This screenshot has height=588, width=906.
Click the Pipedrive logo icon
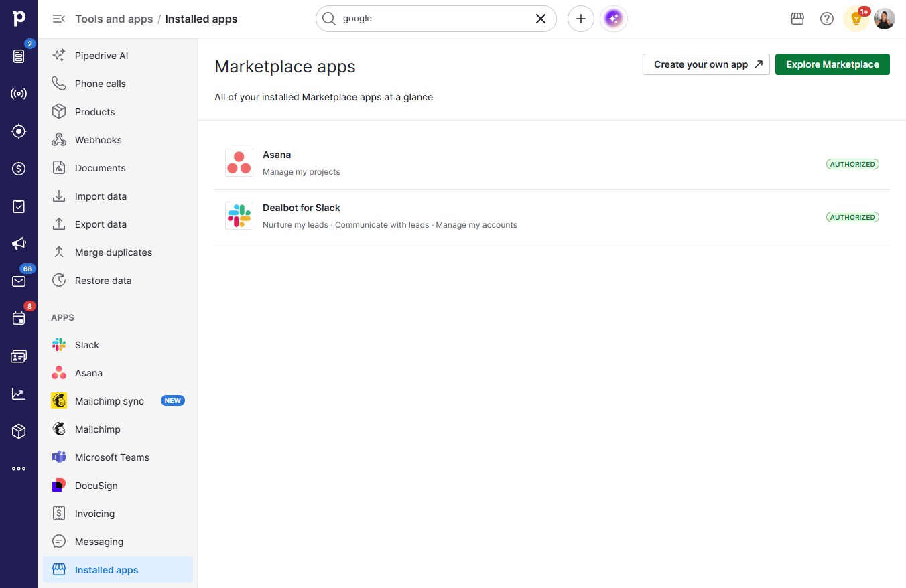point(19,19)
